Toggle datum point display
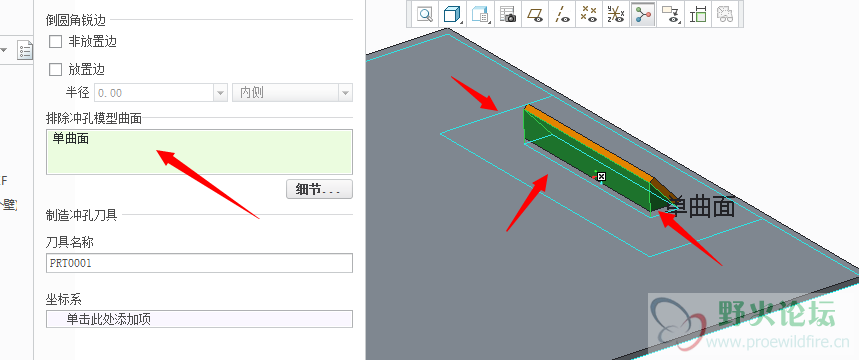 point(590,14)
